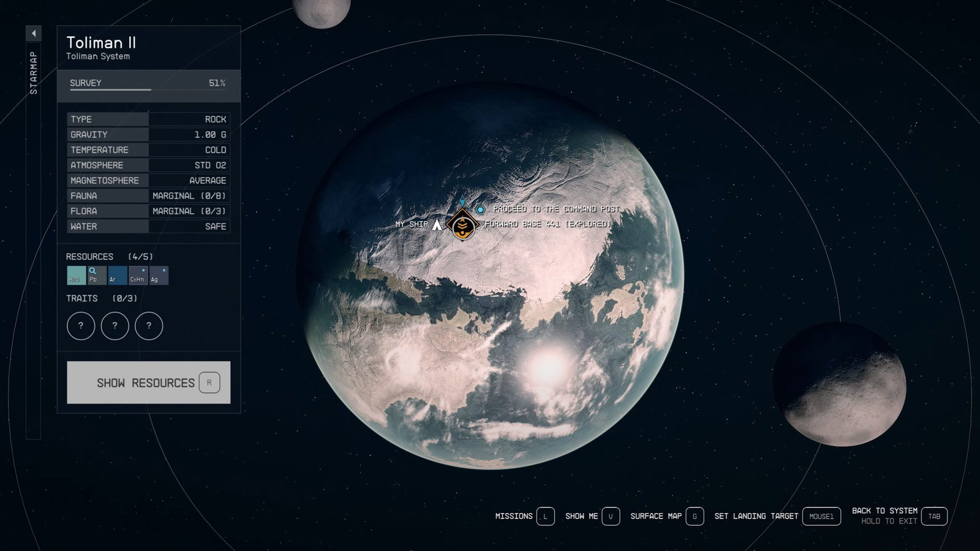The height and width of the screenshot is (551, 980).
Task: Select the large moon at right
Action: (x=839, y=384)
